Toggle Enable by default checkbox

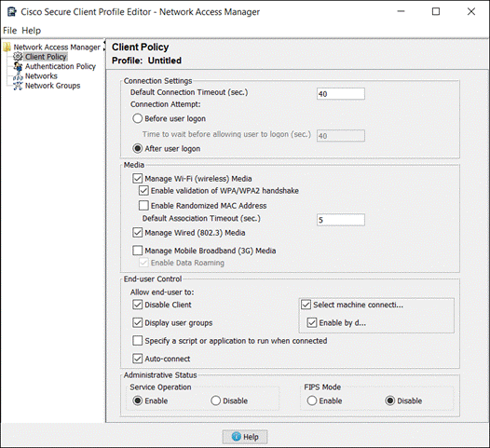coord(312,322)
